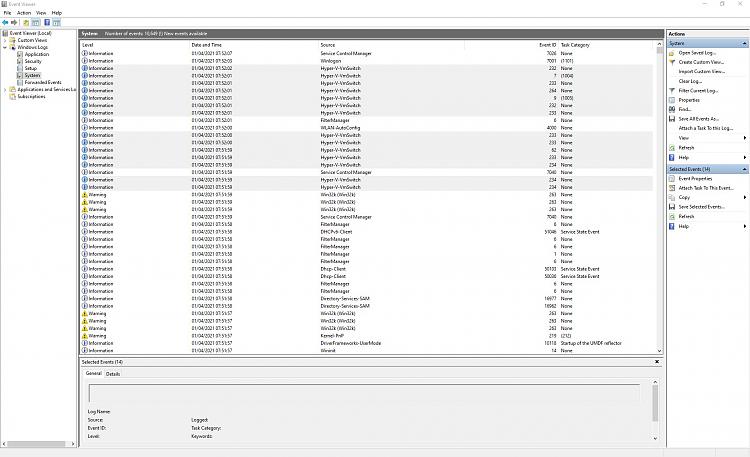Open the Application log in the tree

(x=37, y=55)
